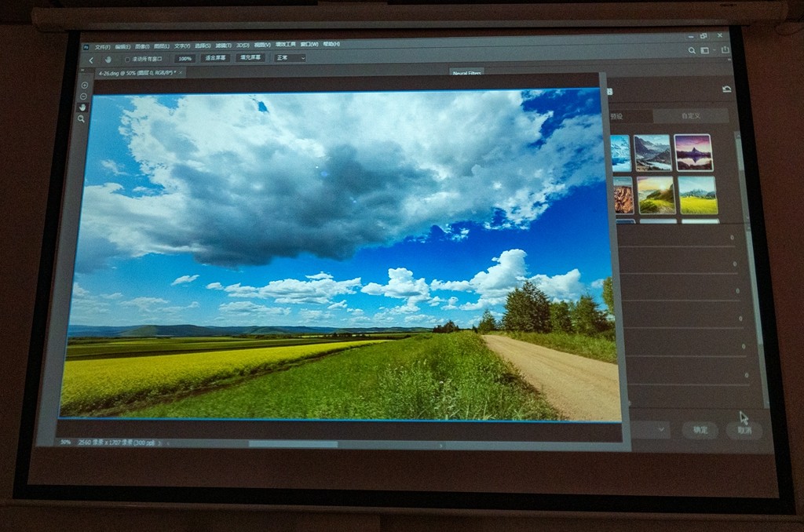Click the horizontal scrollbar under the canvas
Viewport: 804px width, 532px height.
click(x=293, y=444)
